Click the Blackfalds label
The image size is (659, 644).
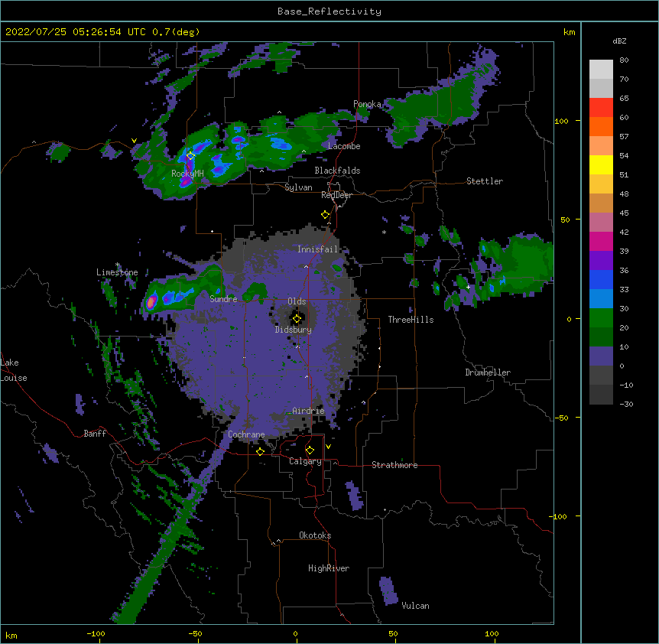tap(337, 171)
